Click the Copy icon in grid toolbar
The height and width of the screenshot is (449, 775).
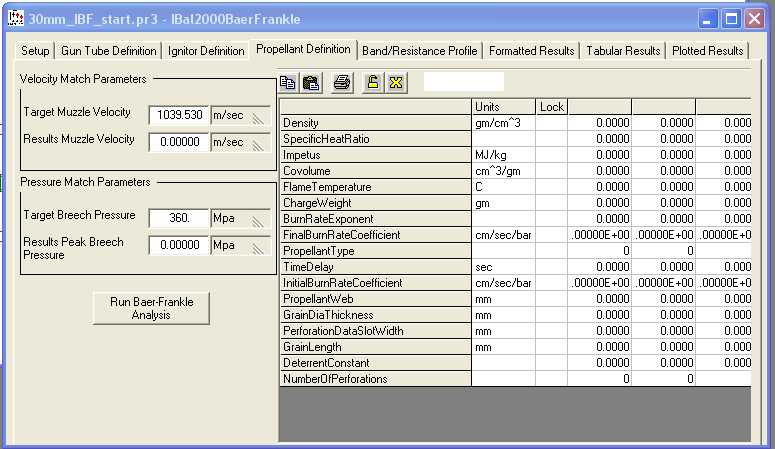288,83
